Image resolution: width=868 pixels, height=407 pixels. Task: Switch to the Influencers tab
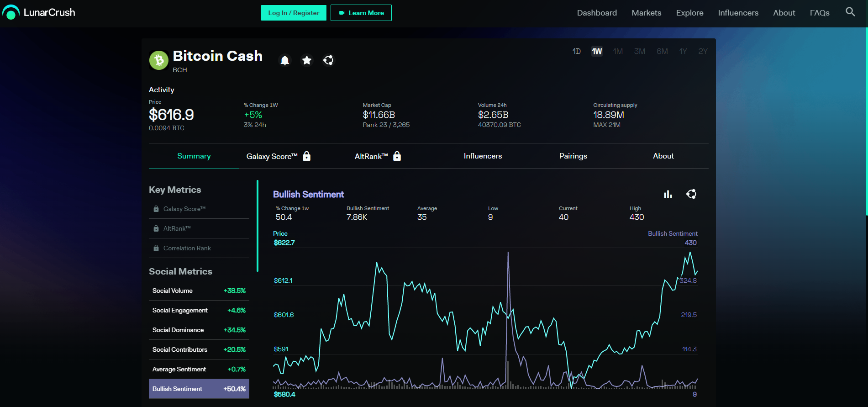[483, 156]
